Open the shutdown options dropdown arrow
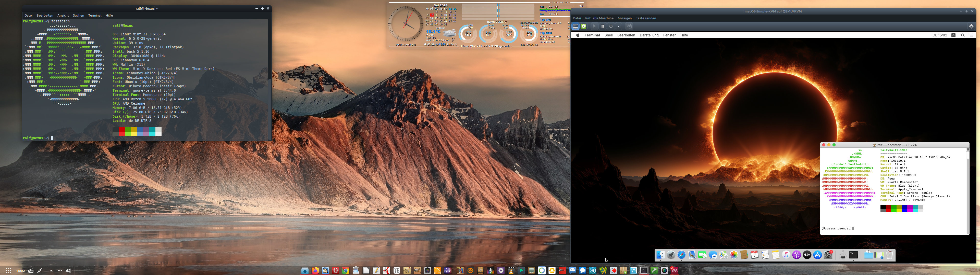The width and height of the screenshot is (980, 275). point(619,26)
